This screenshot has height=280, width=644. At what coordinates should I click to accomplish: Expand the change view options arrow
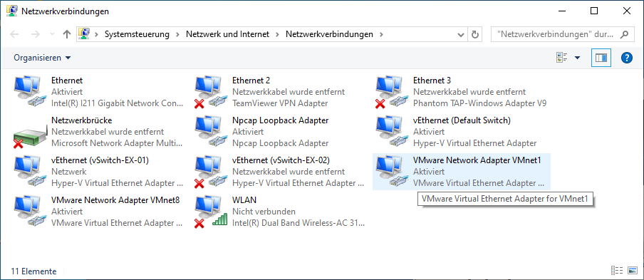(x=577, y=58)
